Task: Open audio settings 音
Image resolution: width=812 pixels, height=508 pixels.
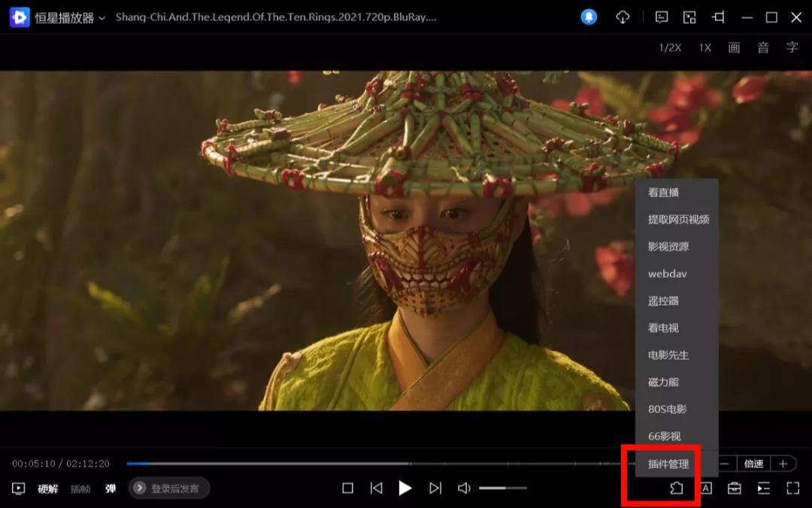Action: [x=763, y=47]
